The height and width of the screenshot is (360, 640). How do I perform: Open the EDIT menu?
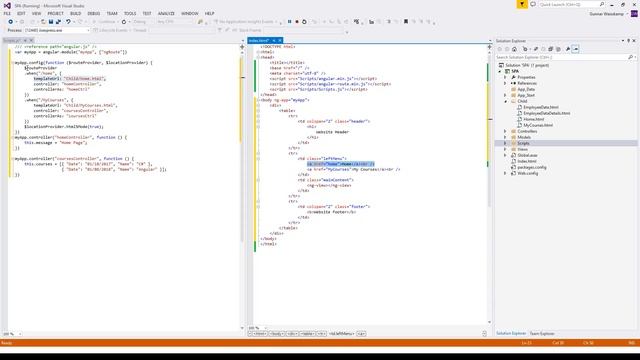pyautogui.click(x=21, y=13)
